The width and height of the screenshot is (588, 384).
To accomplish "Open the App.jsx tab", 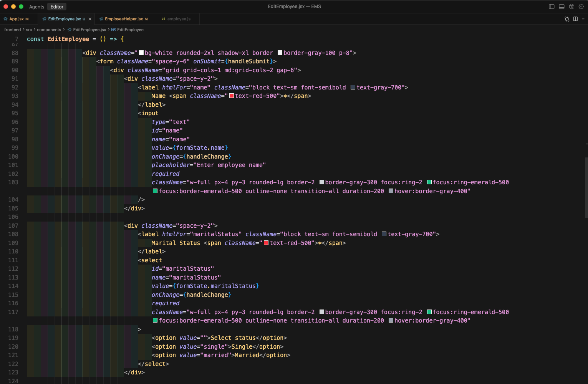I will pyautogui.click(x=19, y=19).
